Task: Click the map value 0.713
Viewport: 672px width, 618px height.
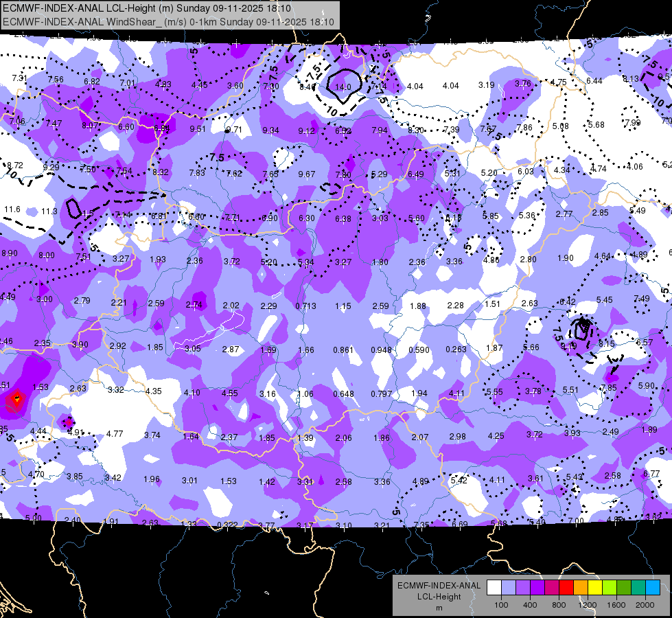Action: (x=305, y=306)
